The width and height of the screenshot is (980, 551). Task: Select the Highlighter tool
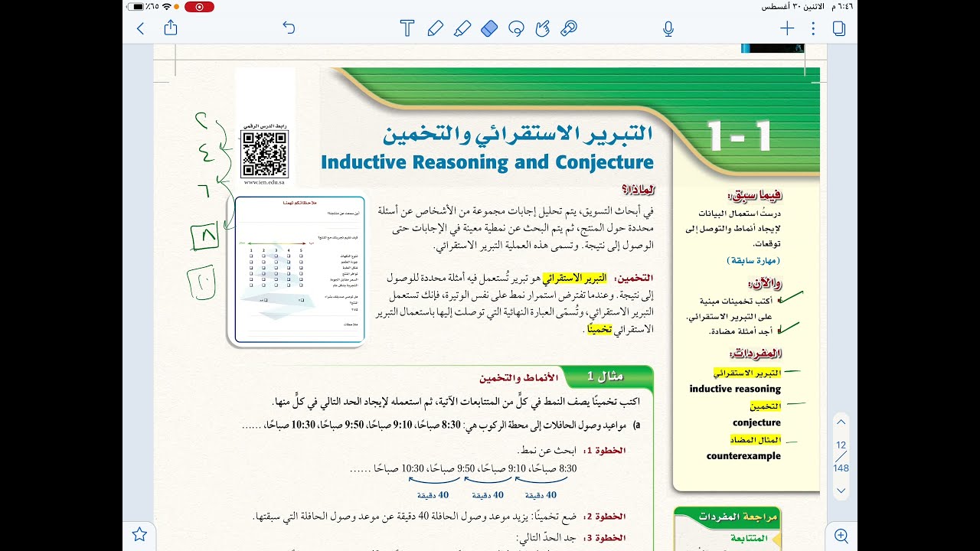(462, 28)
